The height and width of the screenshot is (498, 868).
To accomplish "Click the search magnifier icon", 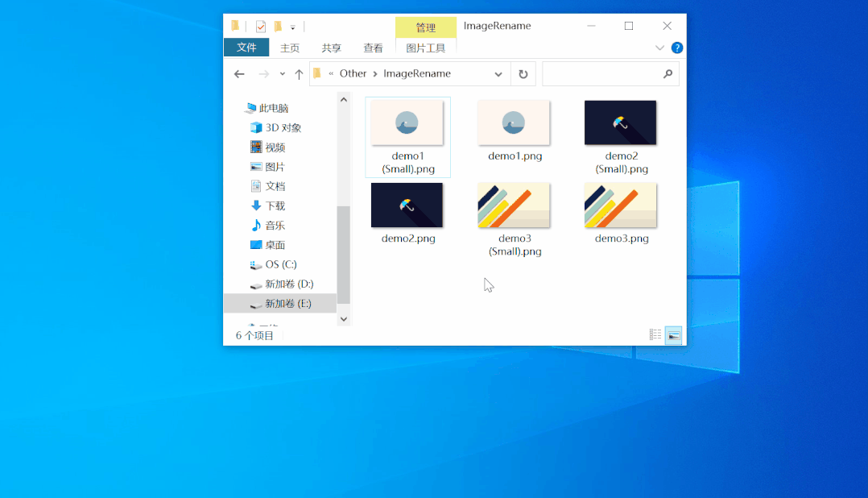I will pos(668,73).
